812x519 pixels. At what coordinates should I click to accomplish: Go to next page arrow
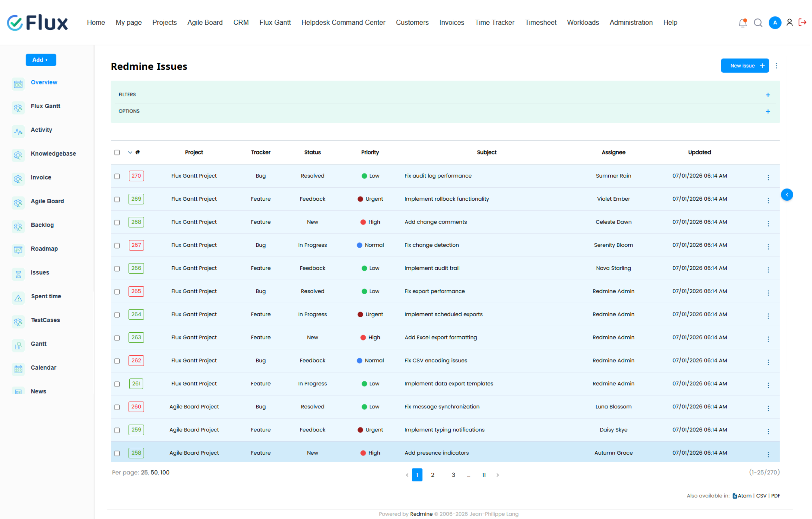click(497, 475)
